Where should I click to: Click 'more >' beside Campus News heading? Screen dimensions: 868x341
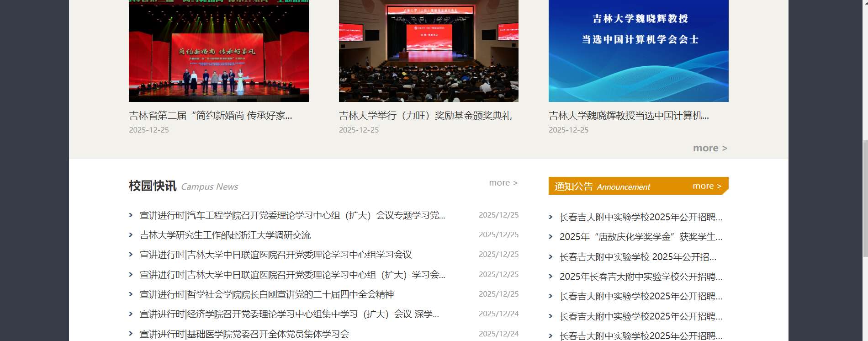(503, 183)
